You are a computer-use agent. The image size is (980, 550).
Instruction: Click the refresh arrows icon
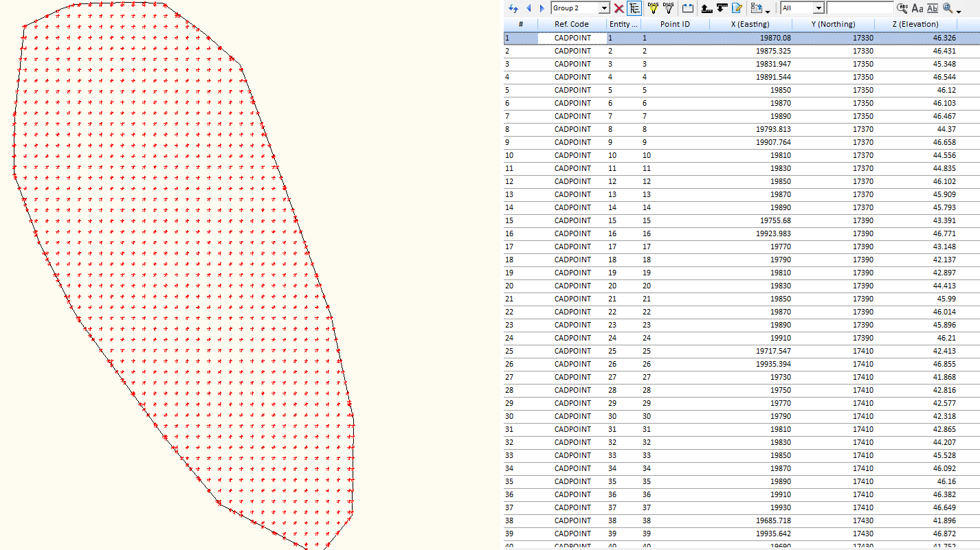513,8
